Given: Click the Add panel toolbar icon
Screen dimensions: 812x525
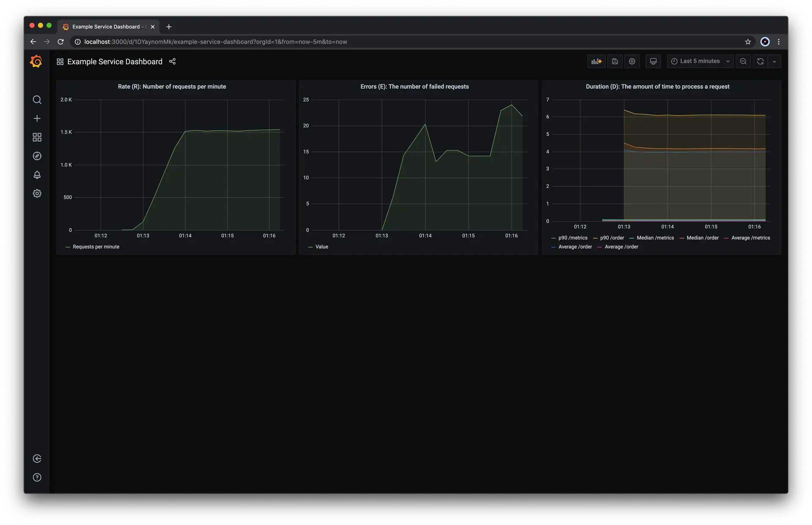Looking at the screenshot, I should tap(596, 62).
